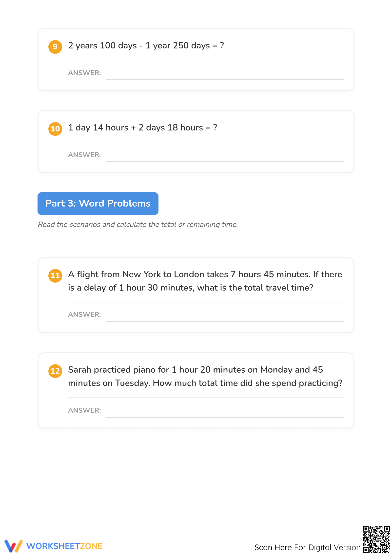Click the ANSWER label in question 9
The width and height of the screenshot is (392, 555).
[84, 73]
